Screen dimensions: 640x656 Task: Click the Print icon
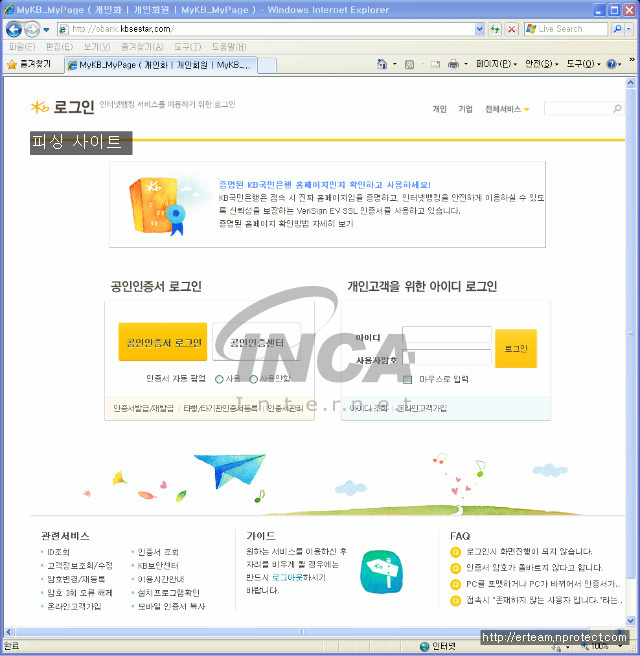click(x=453, y=64)
